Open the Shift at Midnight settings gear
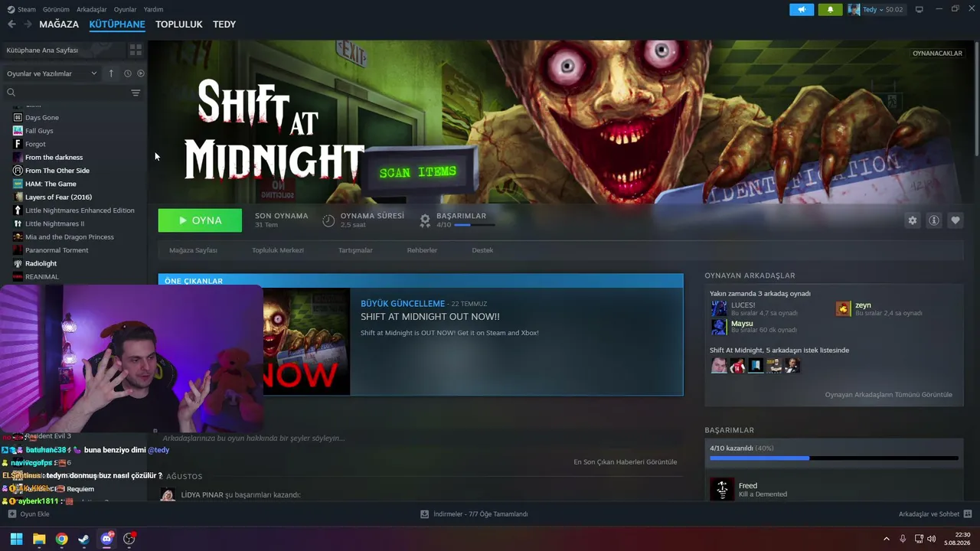The image size is (980, 551). (913, 220)
